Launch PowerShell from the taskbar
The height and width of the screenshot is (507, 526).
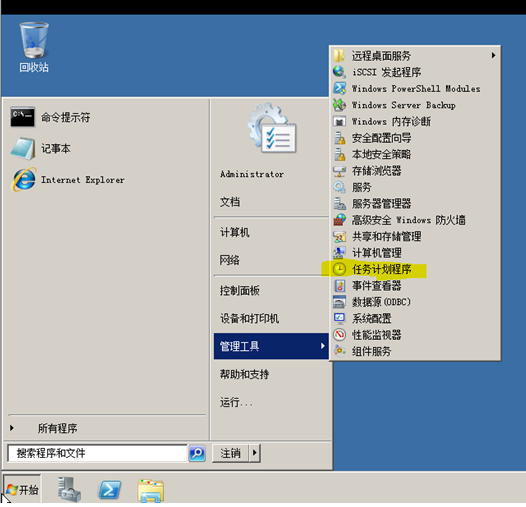tap(109, 490)
